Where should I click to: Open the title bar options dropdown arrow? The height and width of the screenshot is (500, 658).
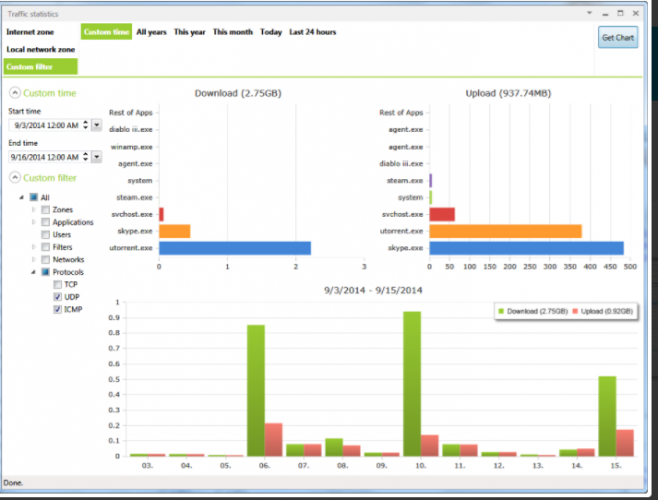(589, 13)
